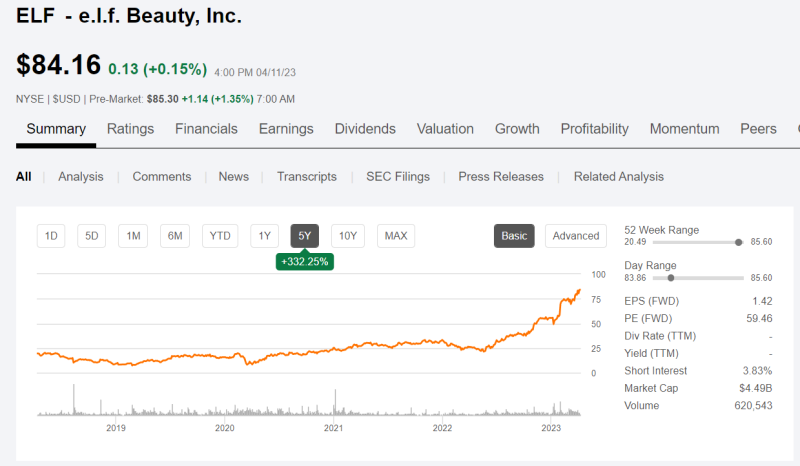The width and height of the screenshot is (800, 466).
Task: Select the 1Y chart range
Action: 264,236
